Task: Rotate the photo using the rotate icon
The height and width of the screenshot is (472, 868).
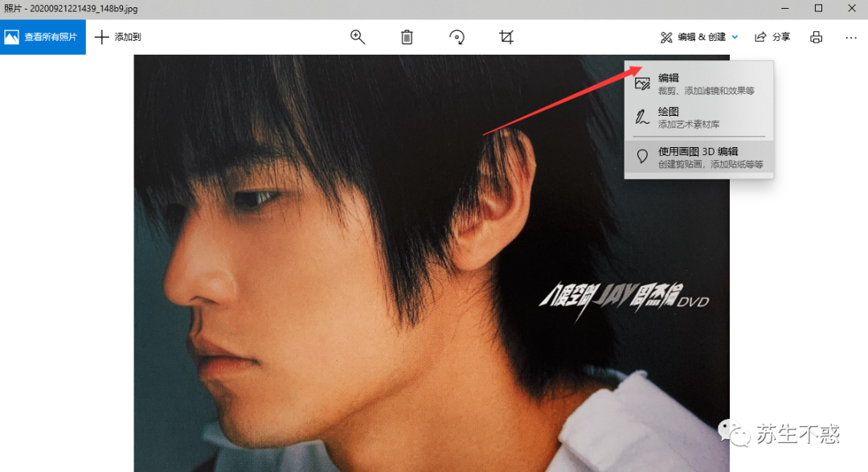Action: (457, 37)
